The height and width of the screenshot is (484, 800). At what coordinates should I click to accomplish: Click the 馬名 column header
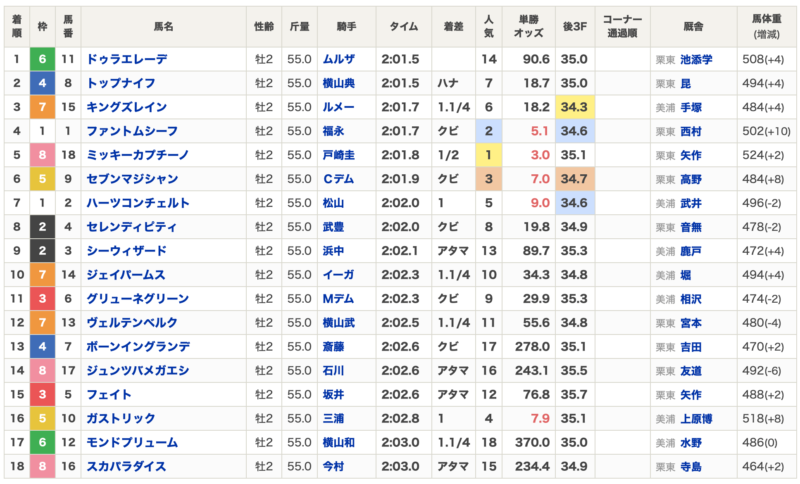coord(164,27)
